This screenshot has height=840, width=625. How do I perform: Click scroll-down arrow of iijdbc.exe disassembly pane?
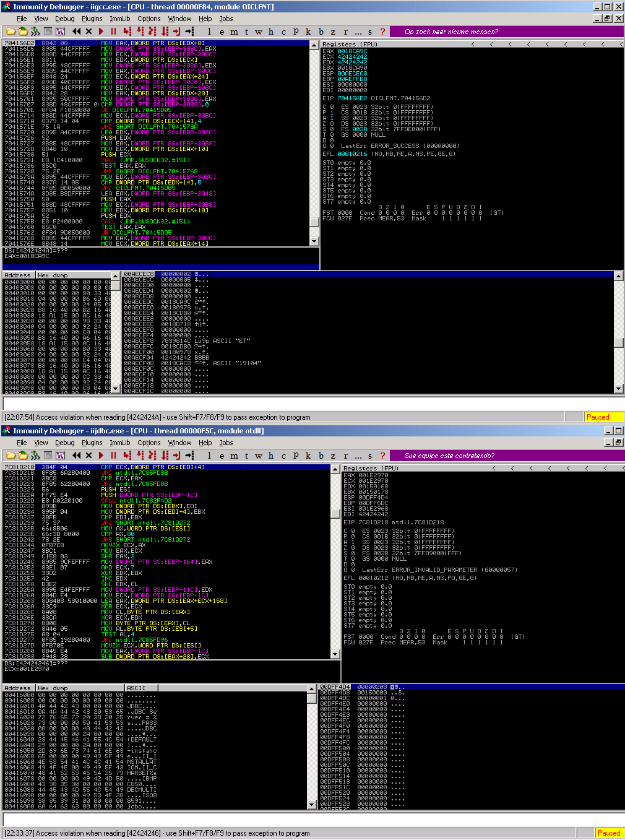tap(336, 654)
